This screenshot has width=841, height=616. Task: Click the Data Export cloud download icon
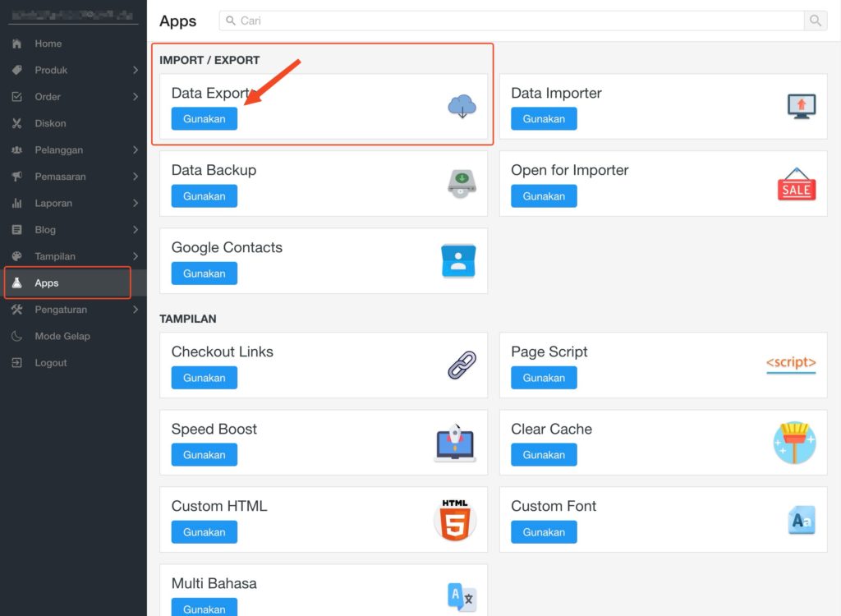tap(462, 106)
